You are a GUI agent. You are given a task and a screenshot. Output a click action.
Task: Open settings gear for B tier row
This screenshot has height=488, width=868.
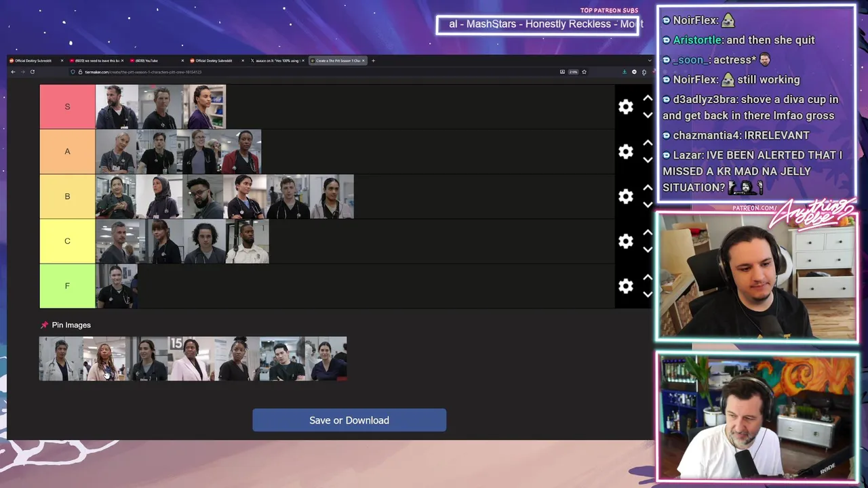tap(625, 197)
